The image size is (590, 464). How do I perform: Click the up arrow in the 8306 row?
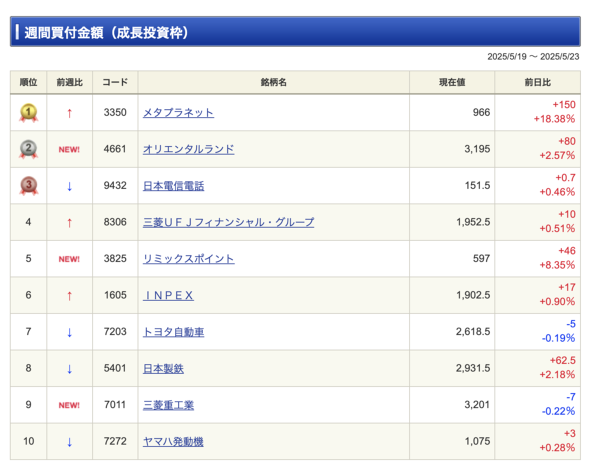pos(69,222)
